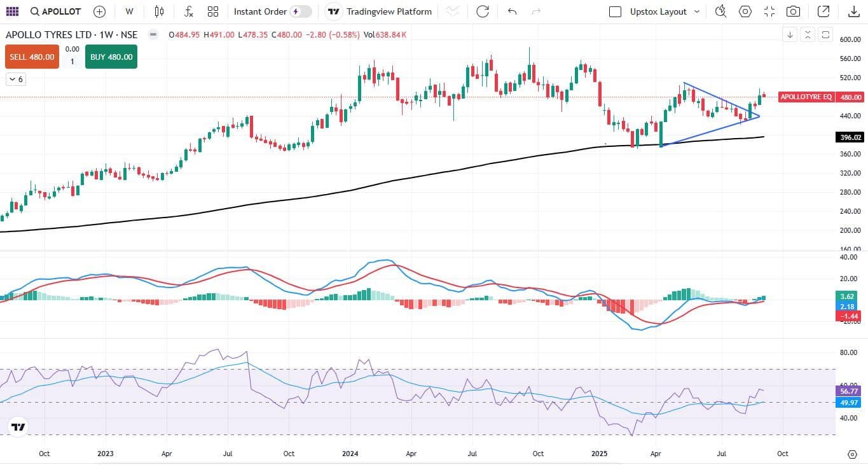This screenshot has height=465, width=868.
Task: Open quick search lightning magnifier
Action: point(720,11)
